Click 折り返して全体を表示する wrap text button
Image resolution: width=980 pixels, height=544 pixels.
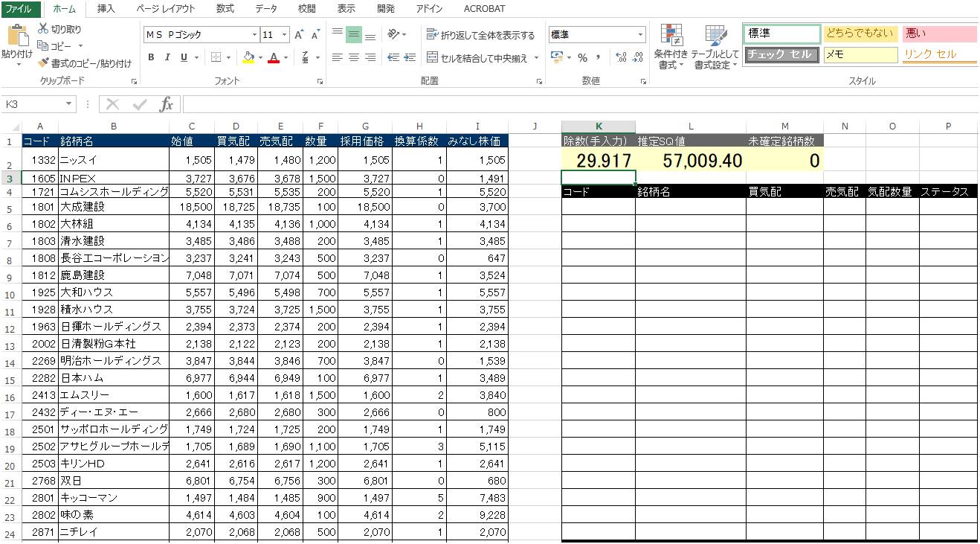tap(480, 35)
